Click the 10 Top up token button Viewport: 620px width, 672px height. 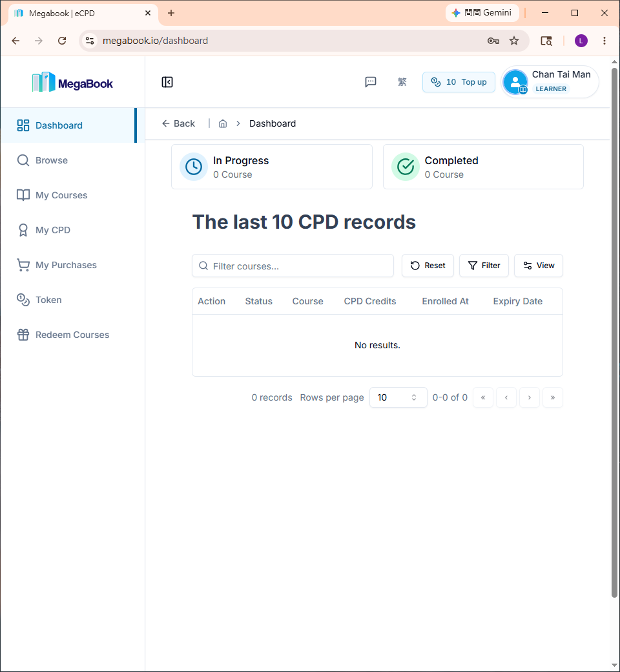tap(459, 82)
